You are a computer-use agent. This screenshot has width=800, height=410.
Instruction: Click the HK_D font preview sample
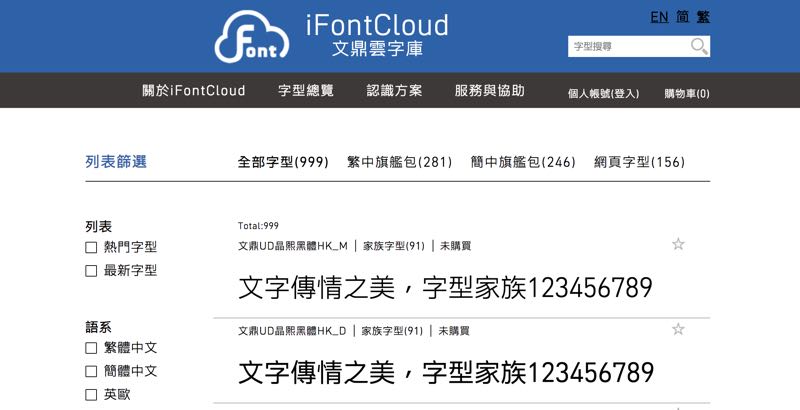pyautogui.click(x=446, y=372)
